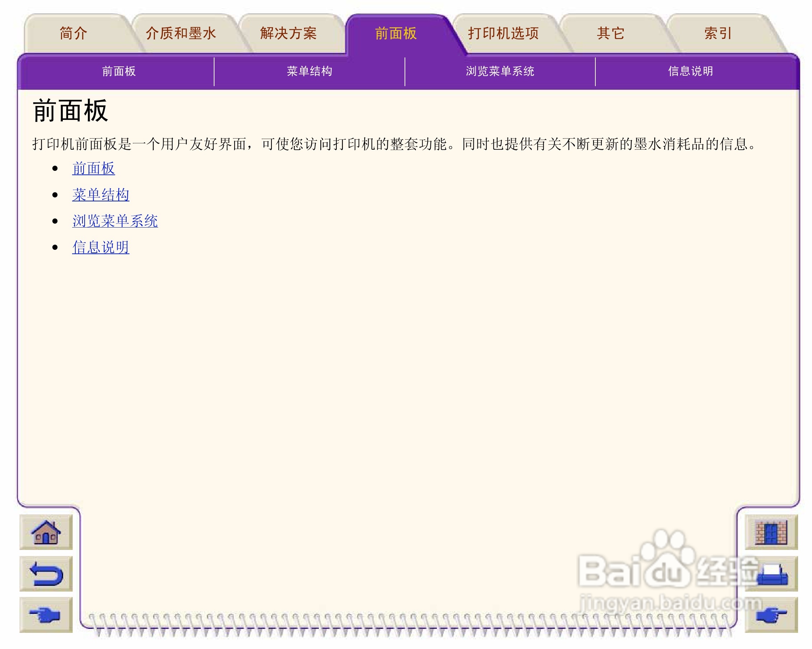Open the 打印机选项 tab

pyautogui.click(x=503, y=33)
